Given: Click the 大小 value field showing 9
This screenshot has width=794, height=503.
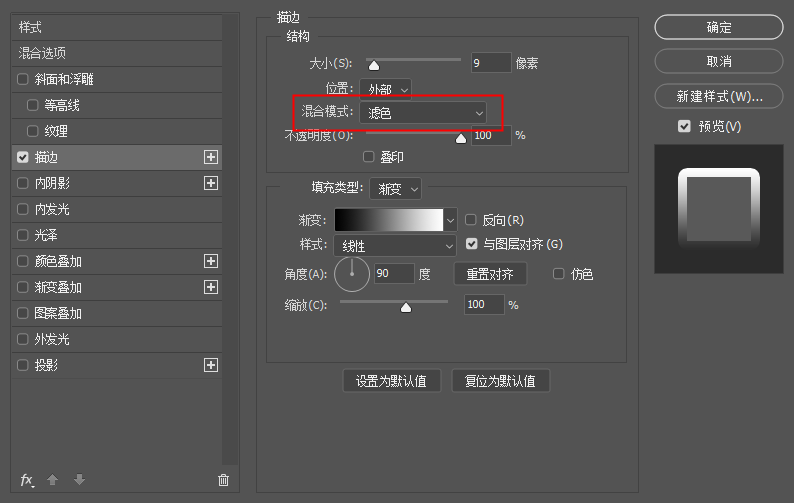Looking at the screenshot, I should tap(491, 63).
